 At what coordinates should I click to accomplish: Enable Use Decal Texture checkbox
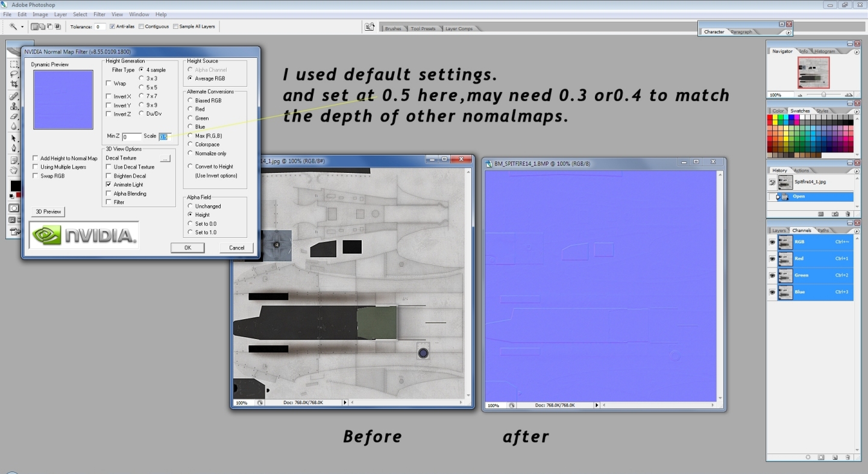pyautogui.click(x=108, y=167)
